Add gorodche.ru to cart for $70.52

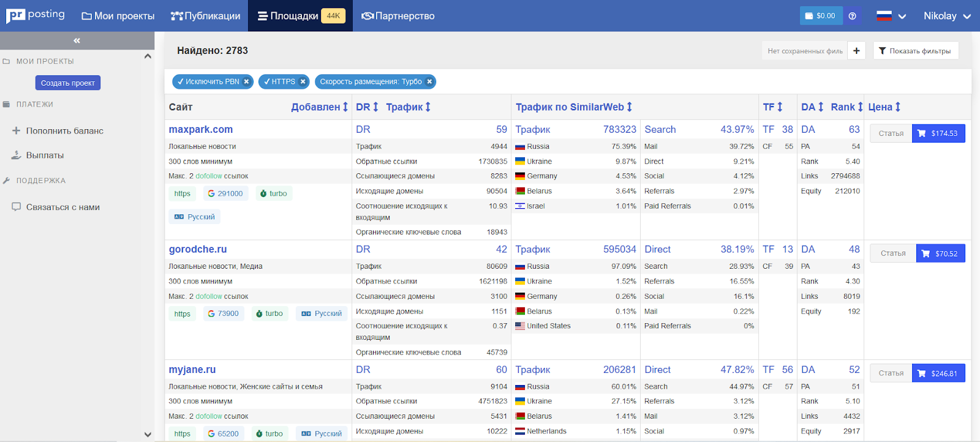pyautogui.click(x=941, y=253)
